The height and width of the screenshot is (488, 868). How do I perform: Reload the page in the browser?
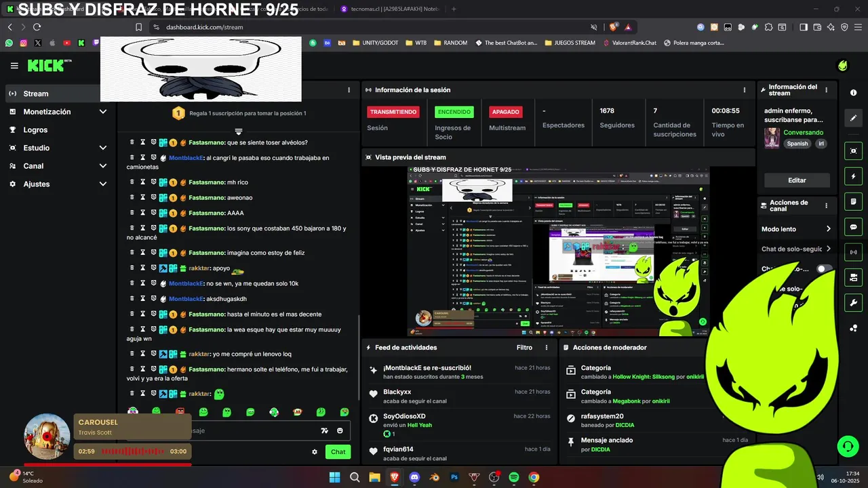37,27
